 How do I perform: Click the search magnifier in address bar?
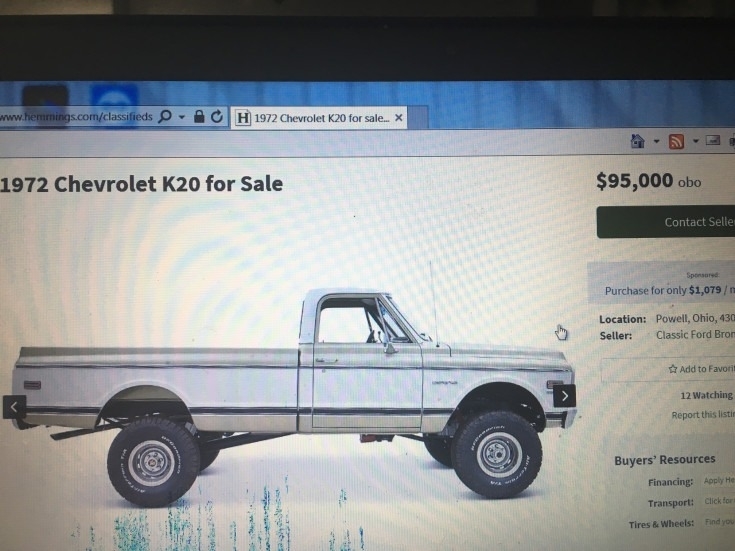click(x=165, y=116)
